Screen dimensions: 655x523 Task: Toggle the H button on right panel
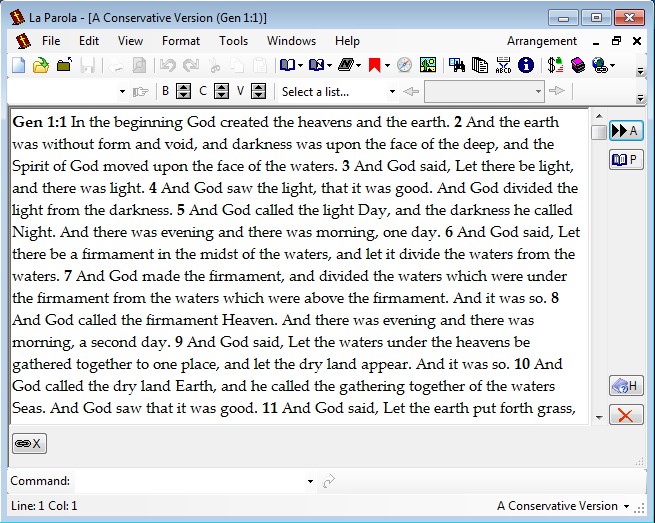click(x=626, y=386)
